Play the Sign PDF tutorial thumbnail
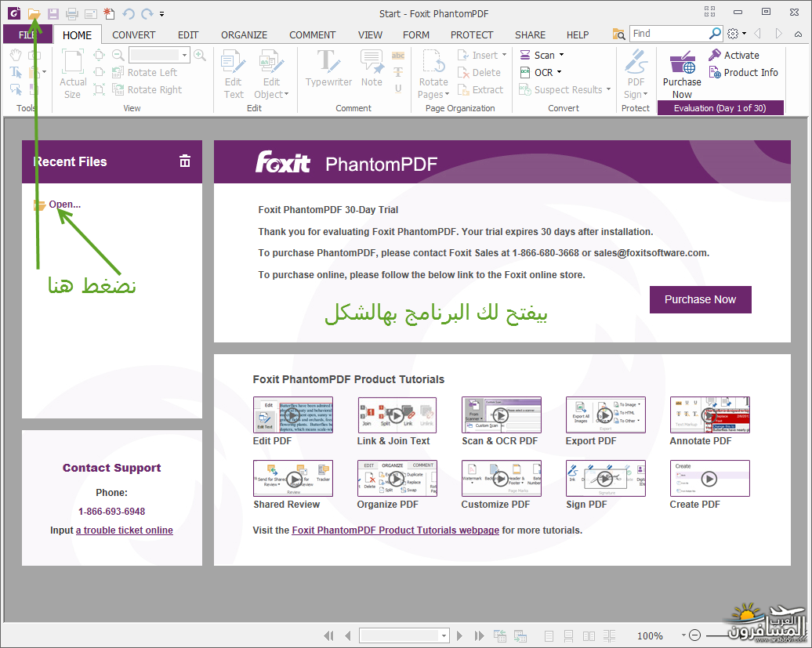This screenshot has width=812, height=648. pyautogui.click(x=605, y=478)
